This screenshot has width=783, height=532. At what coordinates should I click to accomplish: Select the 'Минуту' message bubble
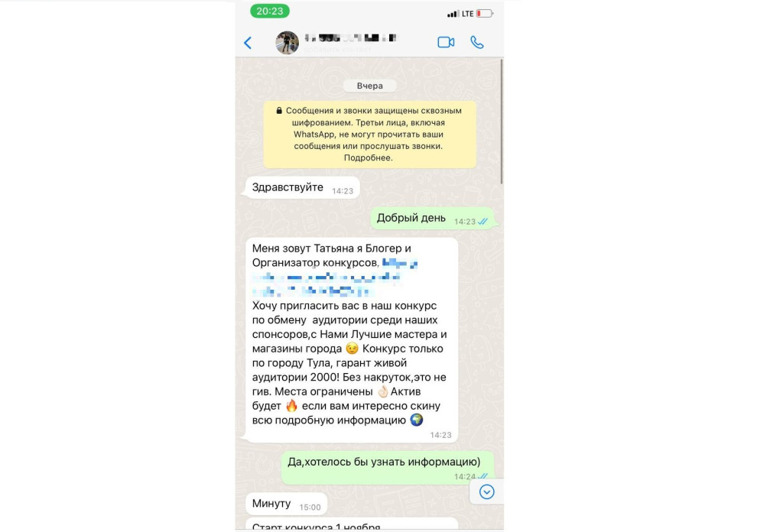286,504
